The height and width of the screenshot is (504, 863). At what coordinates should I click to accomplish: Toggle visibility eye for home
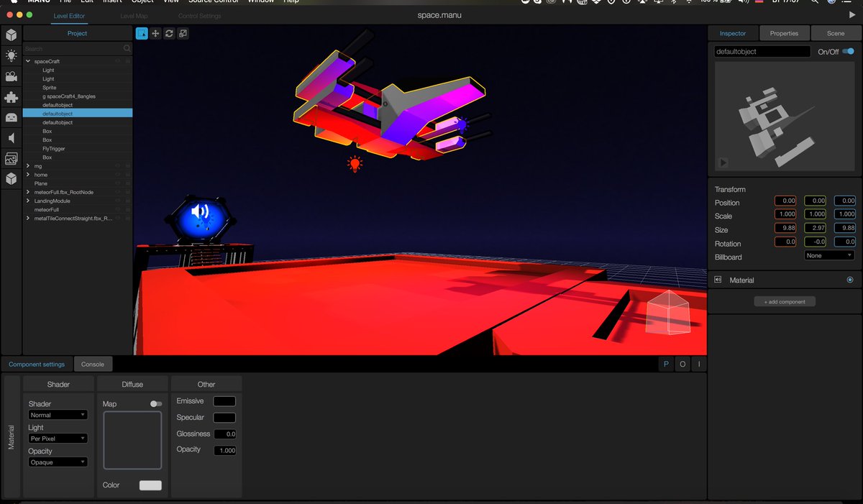117,175
